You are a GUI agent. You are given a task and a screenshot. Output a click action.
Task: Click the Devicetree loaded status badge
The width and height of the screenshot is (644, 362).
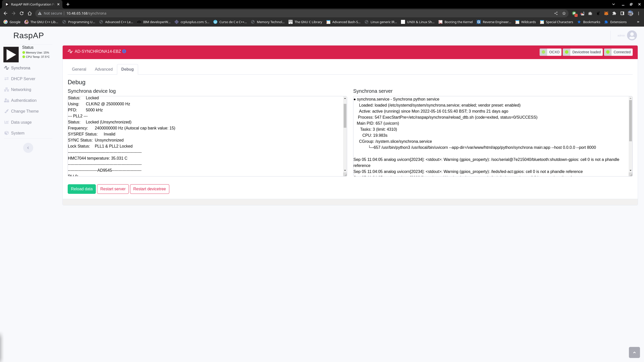[x=583, y=52]
